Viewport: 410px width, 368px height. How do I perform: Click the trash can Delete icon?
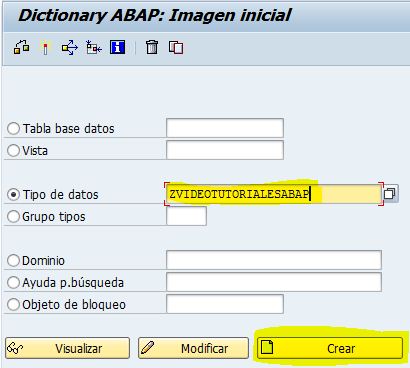(152, 47)
